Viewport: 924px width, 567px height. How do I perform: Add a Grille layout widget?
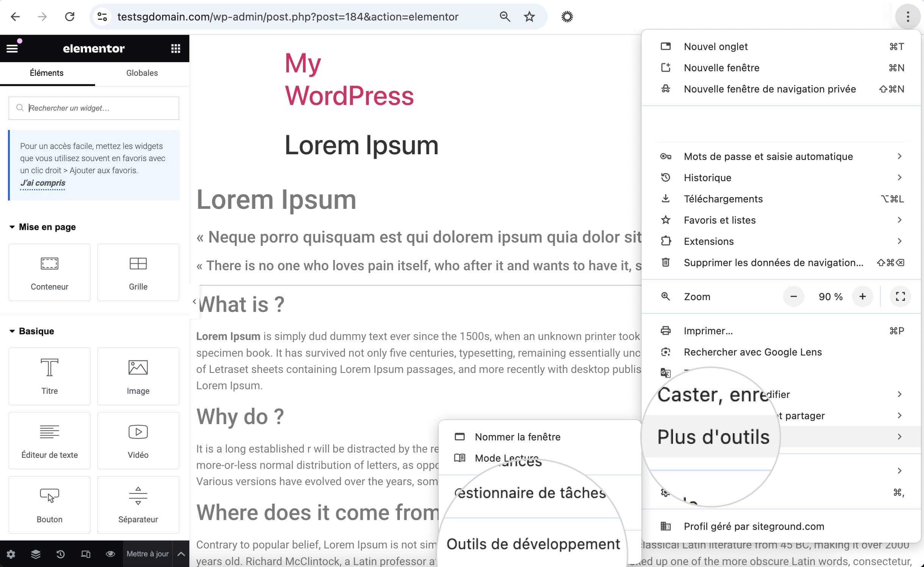pyautogui.click(x=138, y=272)
